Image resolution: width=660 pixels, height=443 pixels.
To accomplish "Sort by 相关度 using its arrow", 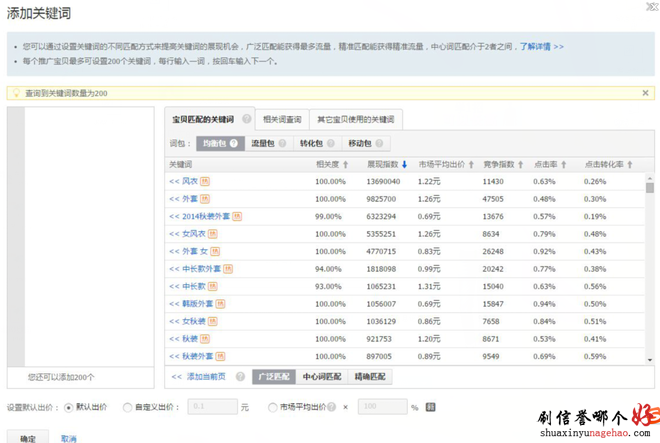I will click(346, 165).
